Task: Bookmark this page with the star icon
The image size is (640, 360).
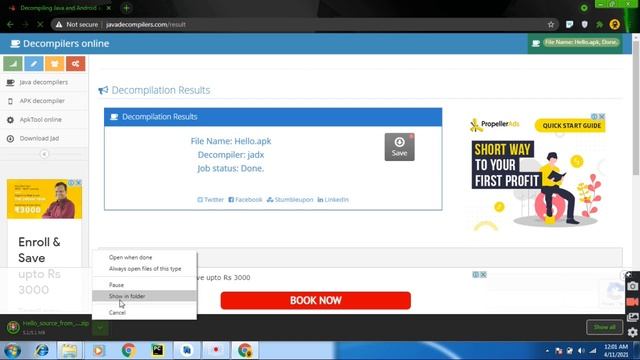Action: coord(551,24)
